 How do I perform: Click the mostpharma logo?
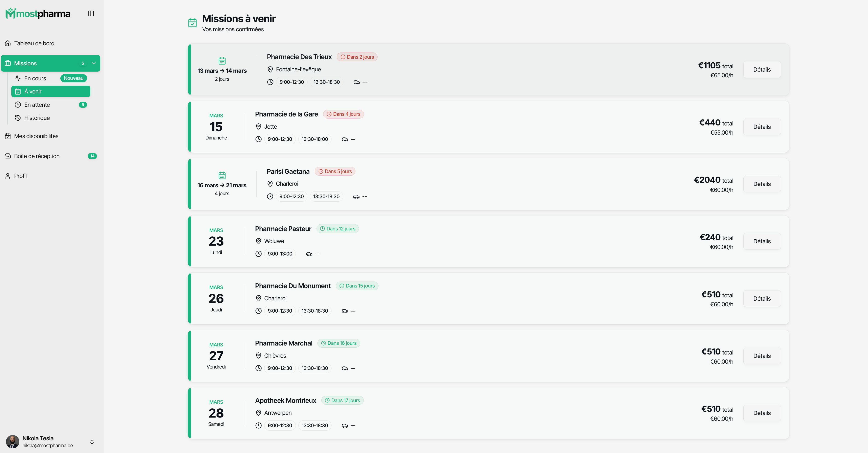click(38, 14)
